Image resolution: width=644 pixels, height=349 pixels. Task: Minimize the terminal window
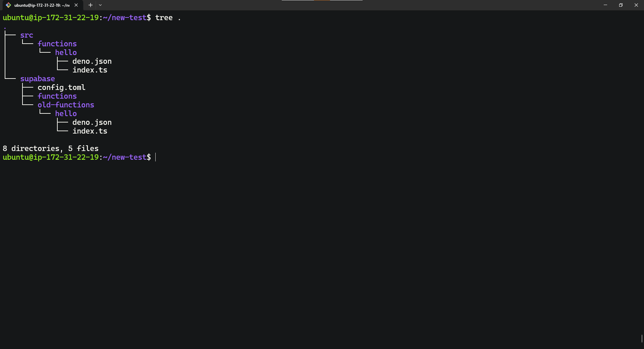pos(605,5)
